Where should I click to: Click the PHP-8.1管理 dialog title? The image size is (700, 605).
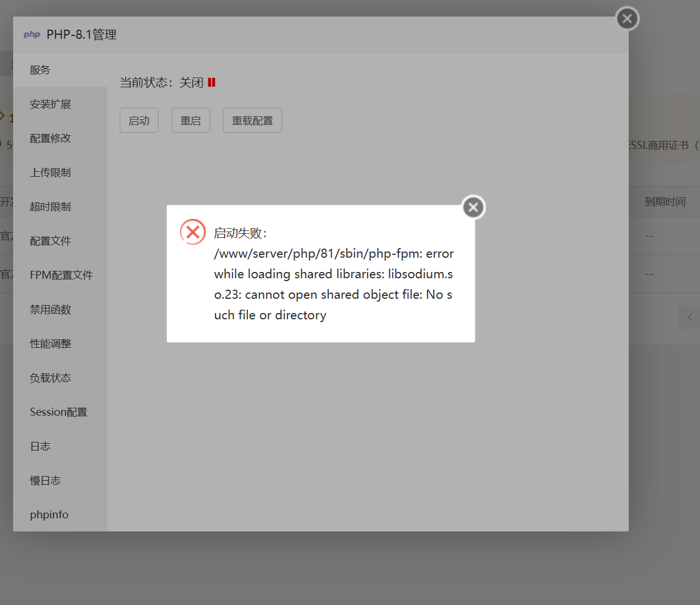82,35
